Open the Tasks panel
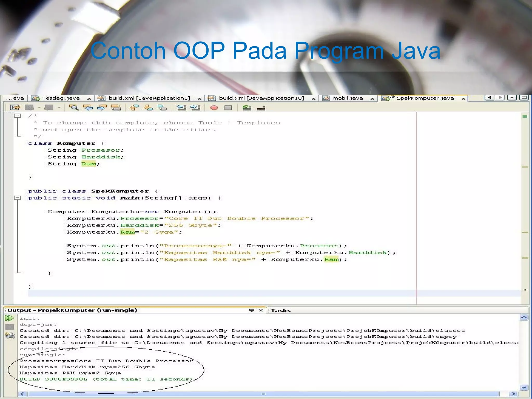The image size is (532, 399). coord(281,310)
